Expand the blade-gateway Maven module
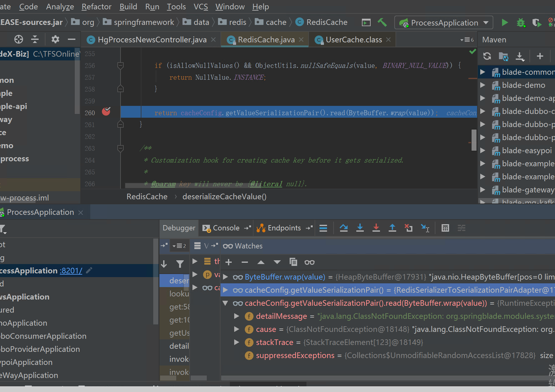 [482, 190]
